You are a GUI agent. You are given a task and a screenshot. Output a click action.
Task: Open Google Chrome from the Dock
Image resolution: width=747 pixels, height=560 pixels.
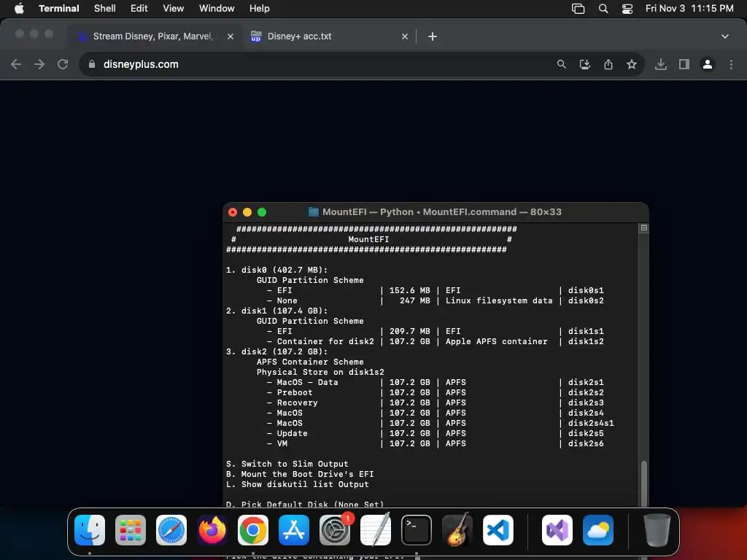point(253,530)
